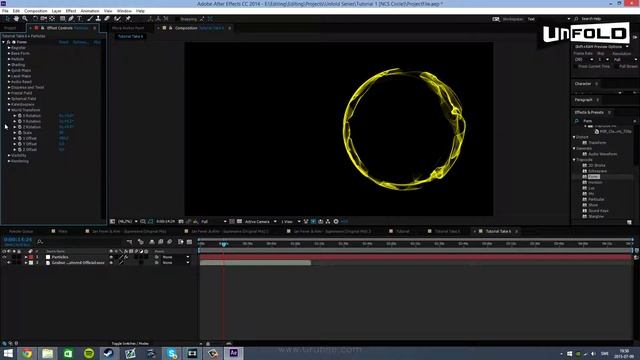Select the Eraser tool

107,19
